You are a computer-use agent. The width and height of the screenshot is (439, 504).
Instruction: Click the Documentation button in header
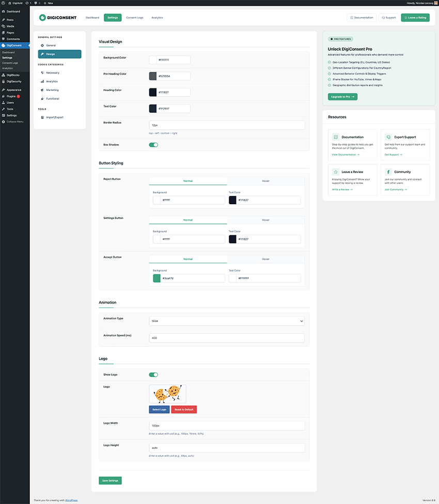[362, 18]
